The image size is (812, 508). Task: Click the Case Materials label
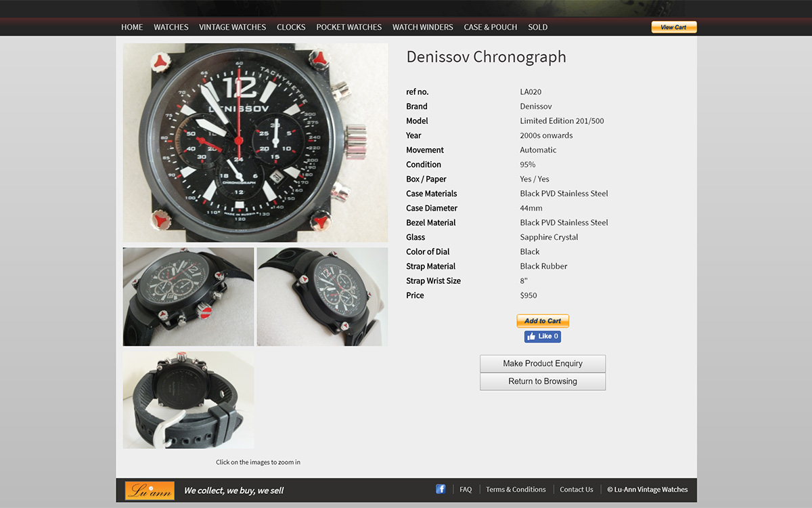coord(432,194)
